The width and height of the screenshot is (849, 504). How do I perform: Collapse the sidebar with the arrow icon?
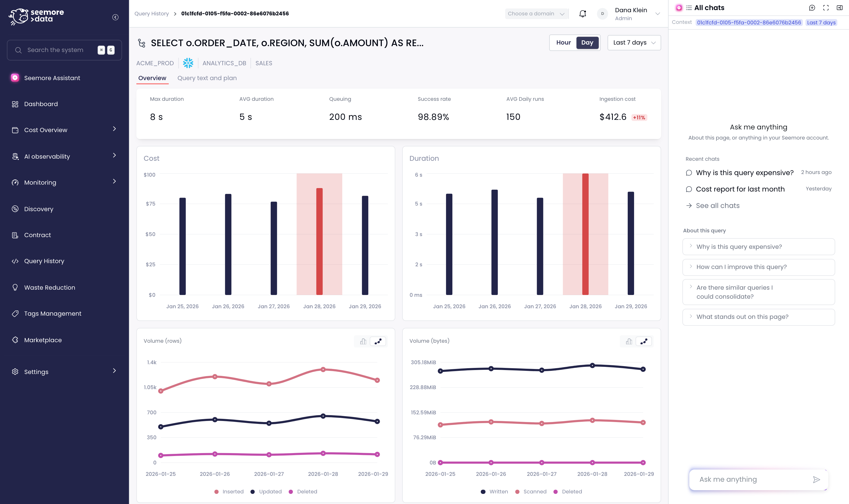[x=115, y=17]
